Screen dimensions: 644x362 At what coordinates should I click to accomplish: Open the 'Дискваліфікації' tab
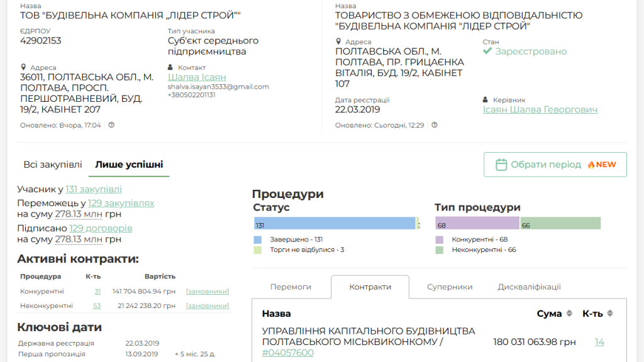tap(529, 287)
